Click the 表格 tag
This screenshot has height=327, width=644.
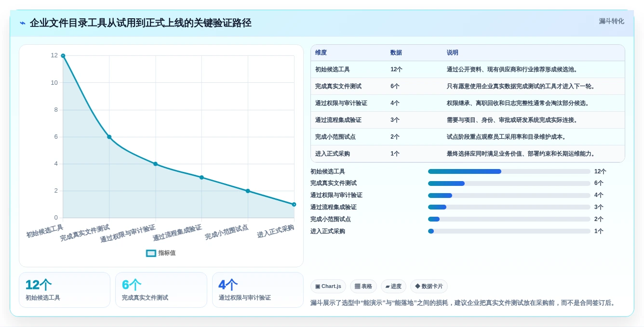[x=363, y=286]
